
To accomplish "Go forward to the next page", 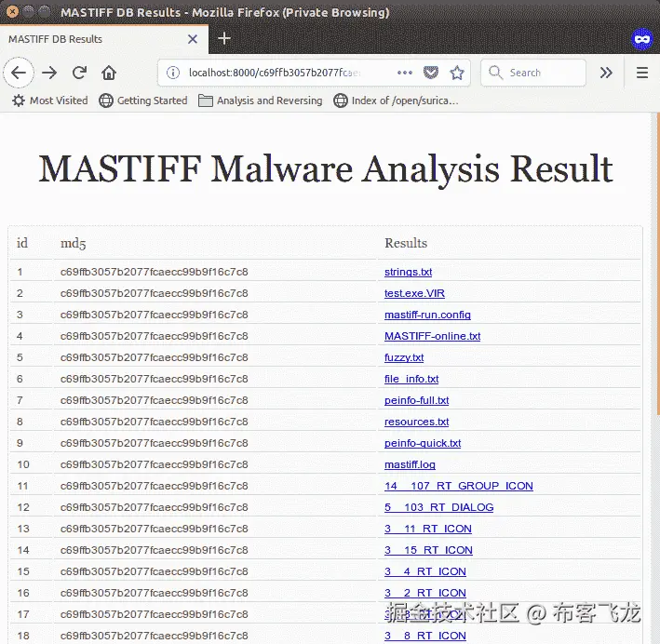I will tap(49, 73).
